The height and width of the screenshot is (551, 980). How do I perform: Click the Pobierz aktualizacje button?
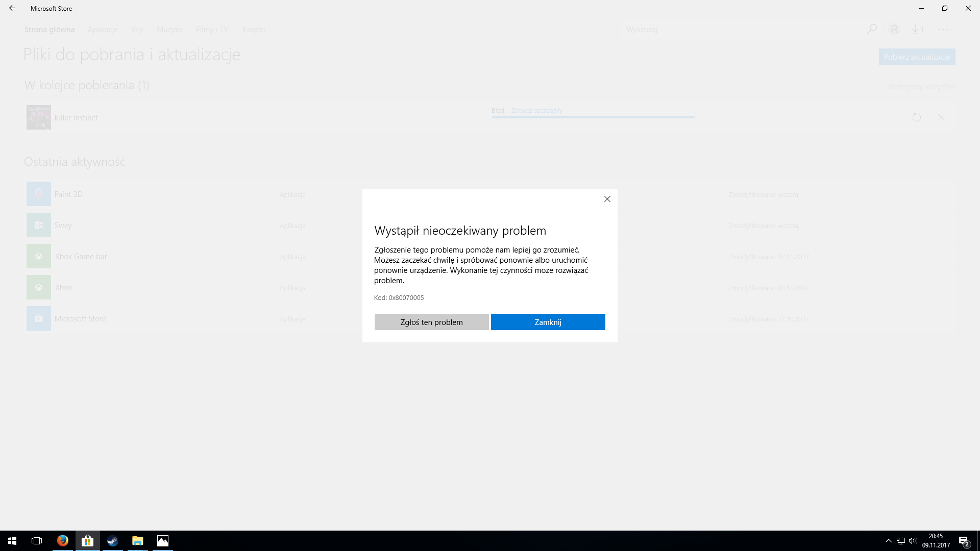(917, 57)
